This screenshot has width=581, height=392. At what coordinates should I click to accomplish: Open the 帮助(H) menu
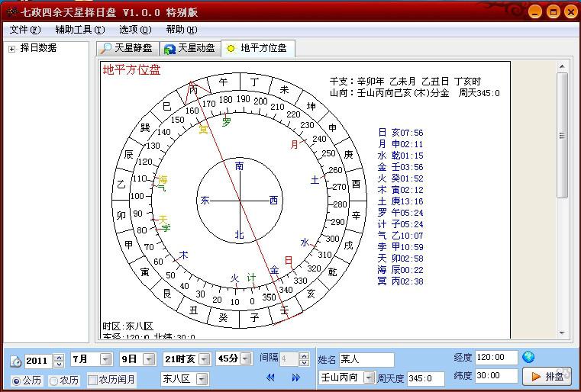point(182,30)
